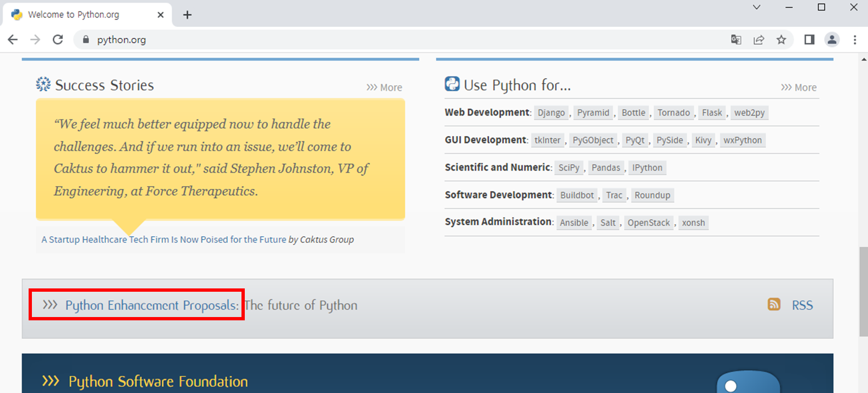Viewport: 868px width, 393px height.
Task: Click the page vertical scrollbar thumb
Action: [864, 292]
